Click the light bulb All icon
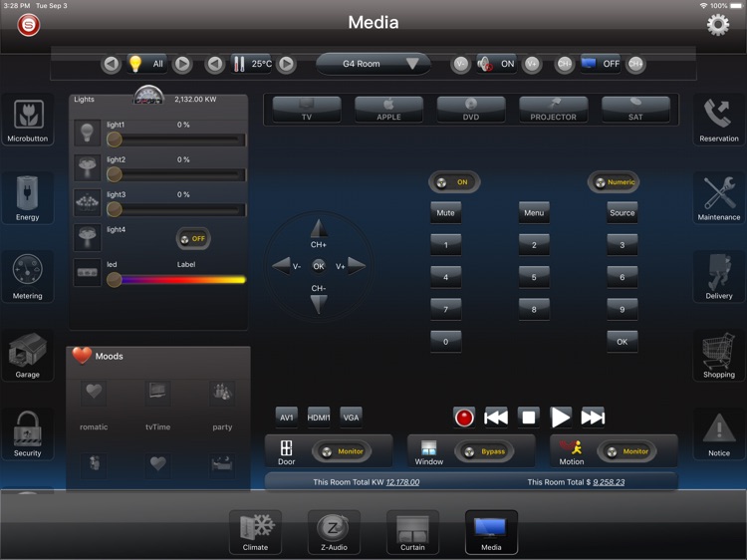This screenshot has width=747, height=560. [146, 64]
